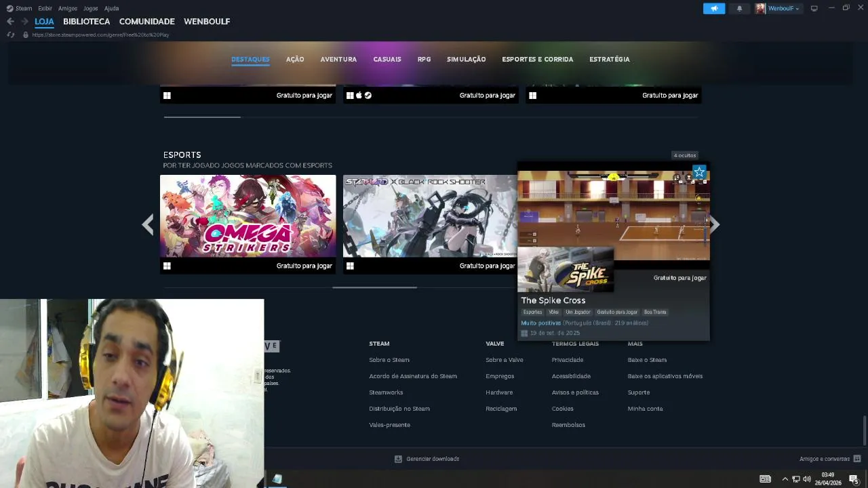Add The Spike Cross to wishlist star
The image size is (868, 488).
click(x=699, y=172)
